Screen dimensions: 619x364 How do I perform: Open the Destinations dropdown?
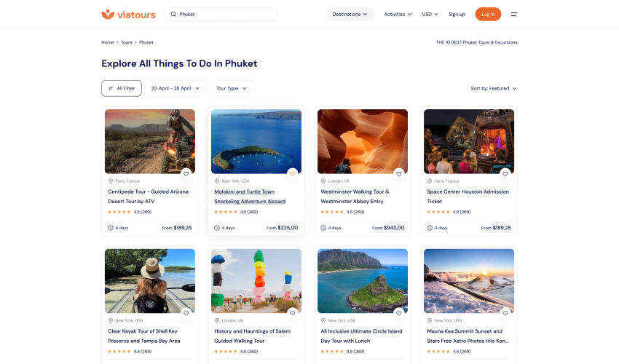pos(350,14)
